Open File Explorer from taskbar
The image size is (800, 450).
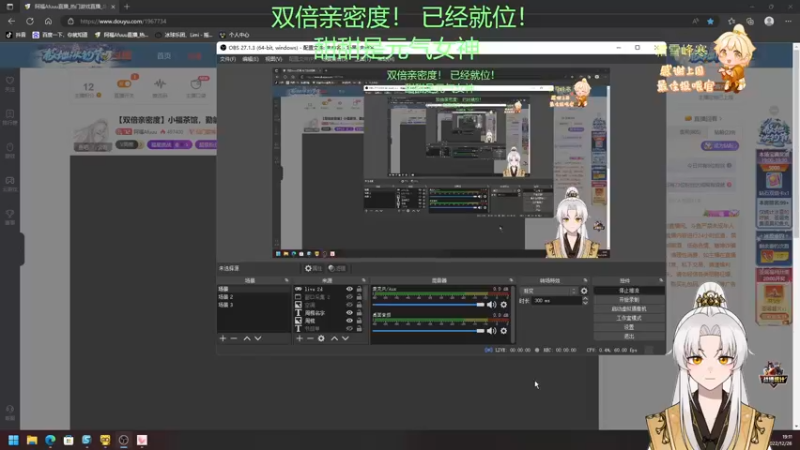(32, 440)
